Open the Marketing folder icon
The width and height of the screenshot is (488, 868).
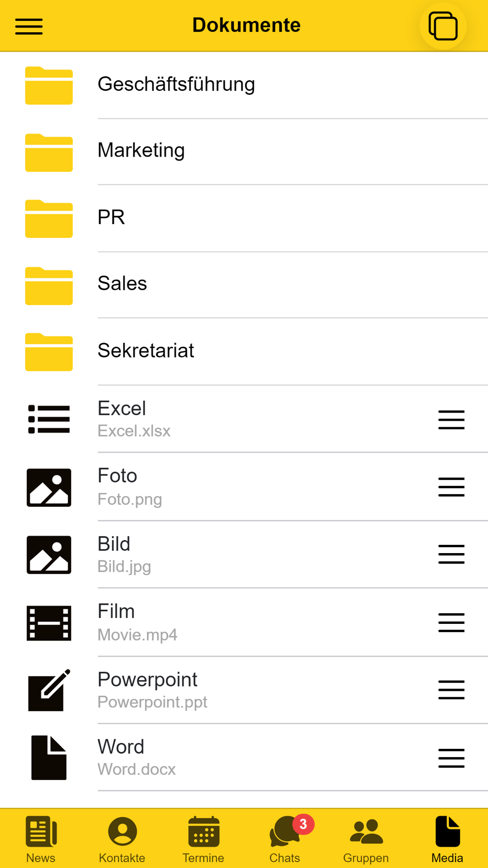coord(49,152)
